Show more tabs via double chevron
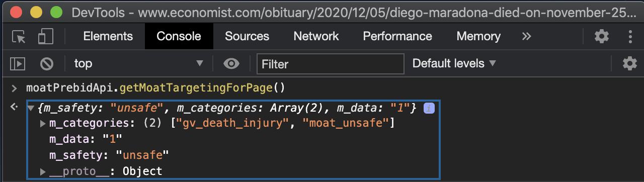Viewport: 644px width, 182px height. (526, 36)
